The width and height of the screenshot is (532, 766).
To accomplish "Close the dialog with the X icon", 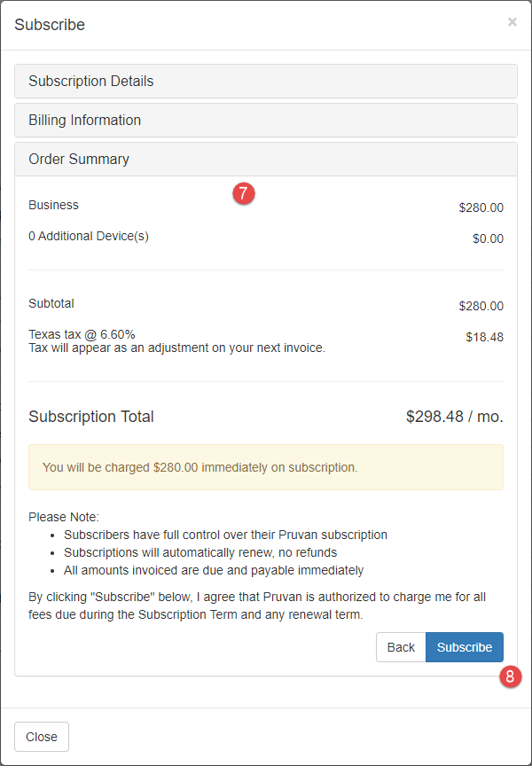I will (x=512, y=22).
